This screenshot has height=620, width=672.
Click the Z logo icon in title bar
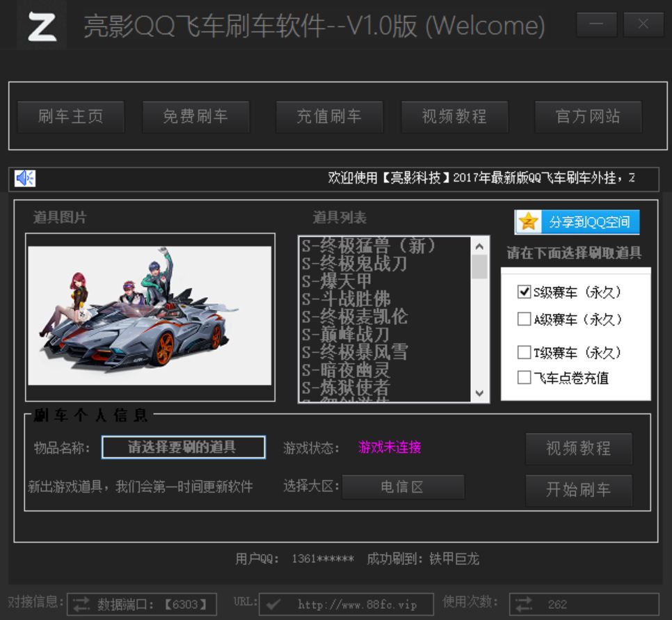[x=42, y=26]
